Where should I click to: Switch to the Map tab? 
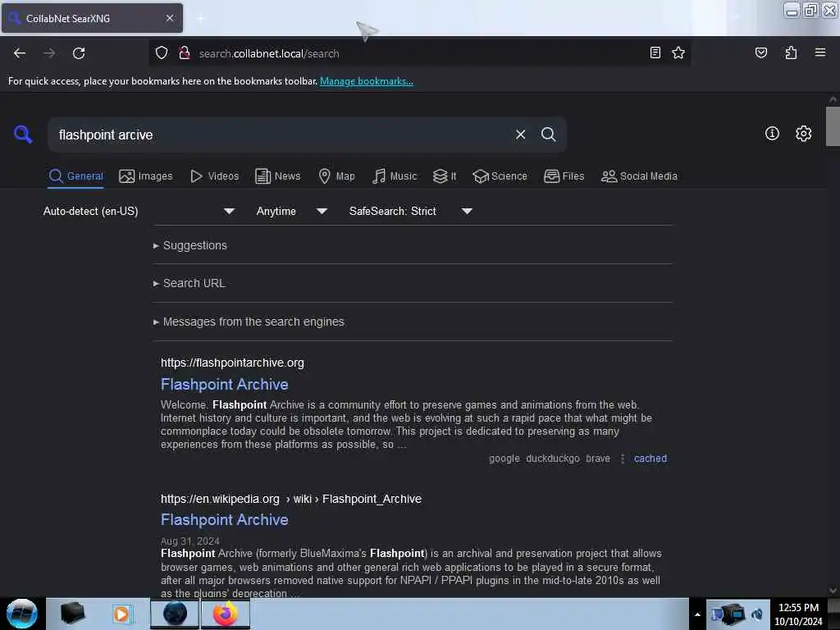pos(336,176)
